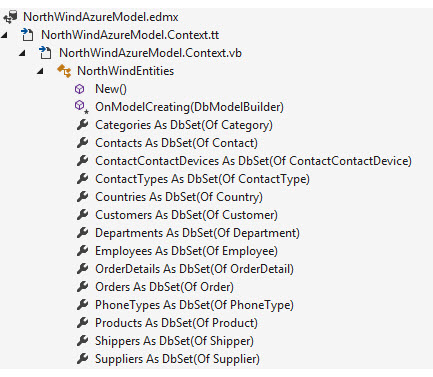Select the PhoneTypes DbSet entry
433x377 pixels.
pyautogui.click(x=194, y=305)
